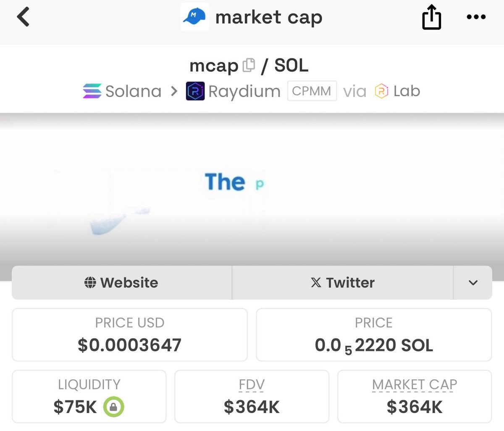Select the Raydium breadcrumb label
This screenshot has height=431, width=504.
244,92
